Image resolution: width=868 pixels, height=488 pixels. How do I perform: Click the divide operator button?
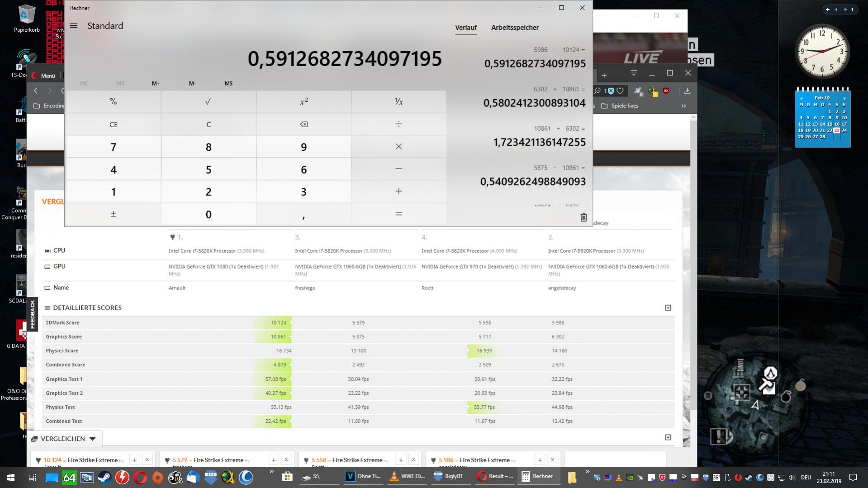click(398, 124)
